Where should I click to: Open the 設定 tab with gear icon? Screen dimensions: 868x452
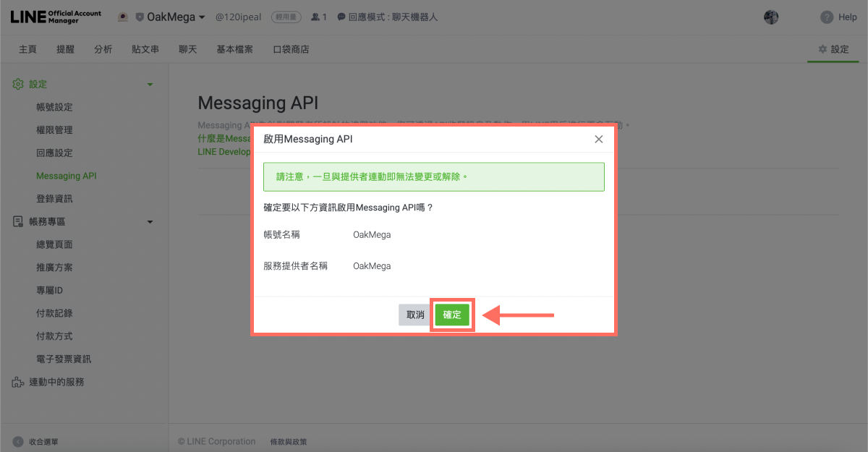pos(833,49)
